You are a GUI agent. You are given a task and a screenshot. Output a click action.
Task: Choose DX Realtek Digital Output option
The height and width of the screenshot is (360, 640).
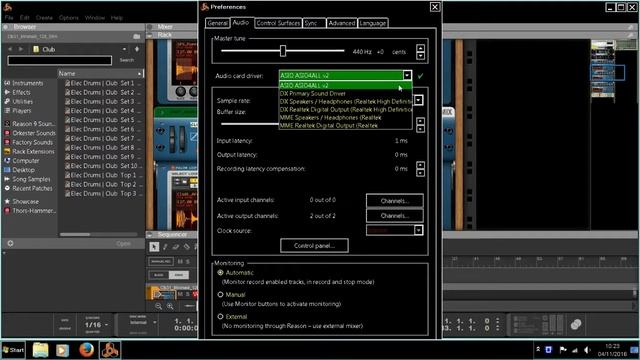click(345, 109)
